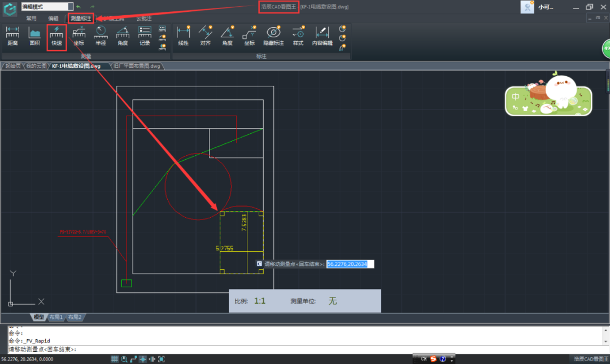Open the 旧厂平面布置图.dwg document tab
The width and height of the screenshot is (610, 364).
pyautogui.click(x=137, y=65)
